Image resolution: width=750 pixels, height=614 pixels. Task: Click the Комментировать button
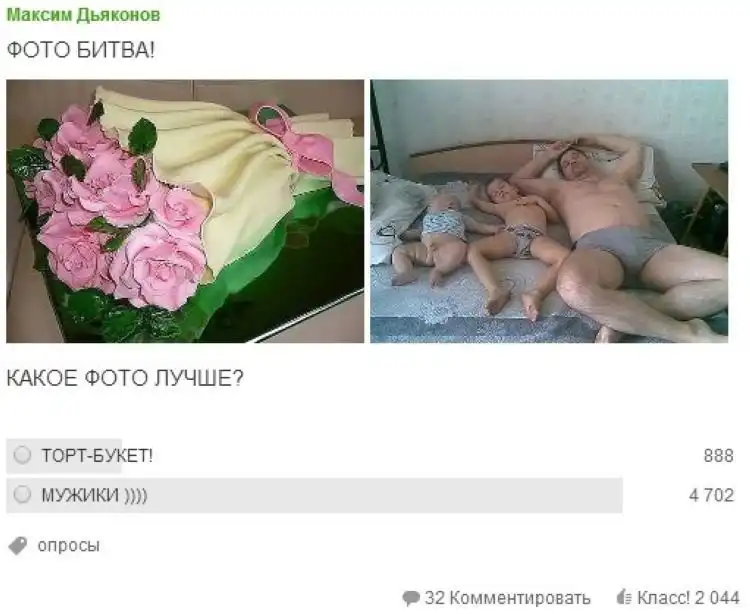tap(520, 598)
